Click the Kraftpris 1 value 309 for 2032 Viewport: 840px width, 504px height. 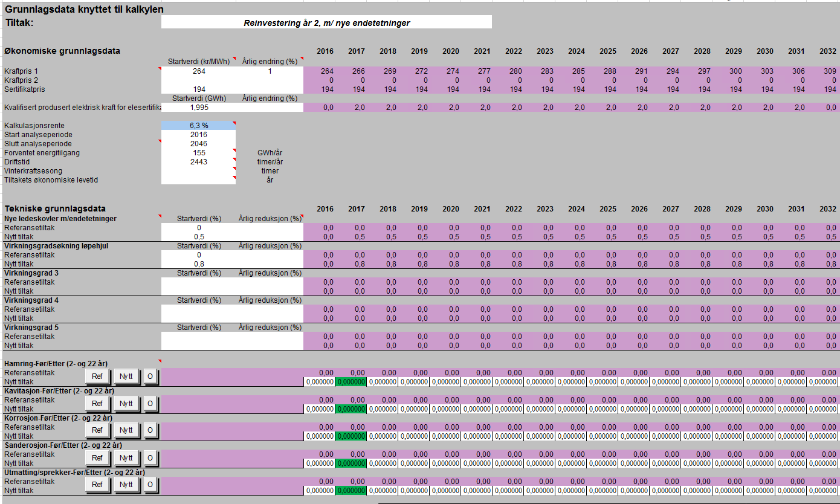pos(830,71)
